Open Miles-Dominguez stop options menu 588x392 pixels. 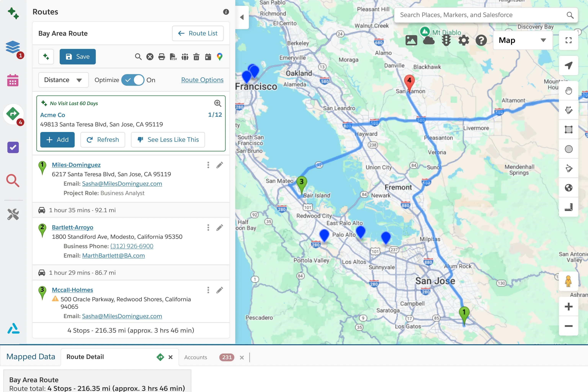(208, 165)
